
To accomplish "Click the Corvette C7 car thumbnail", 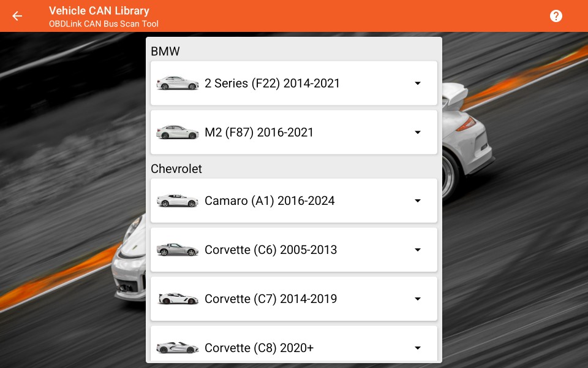I will coord(178,299).
